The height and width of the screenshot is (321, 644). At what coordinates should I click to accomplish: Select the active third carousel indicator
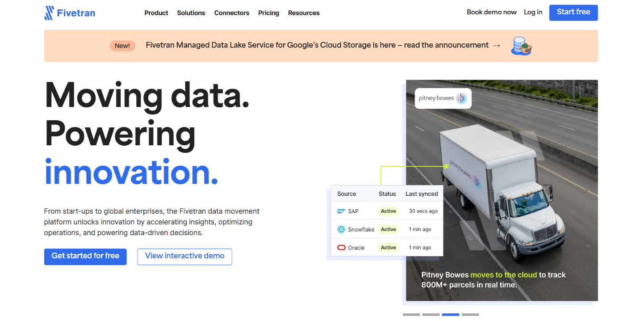coord(451,315)
